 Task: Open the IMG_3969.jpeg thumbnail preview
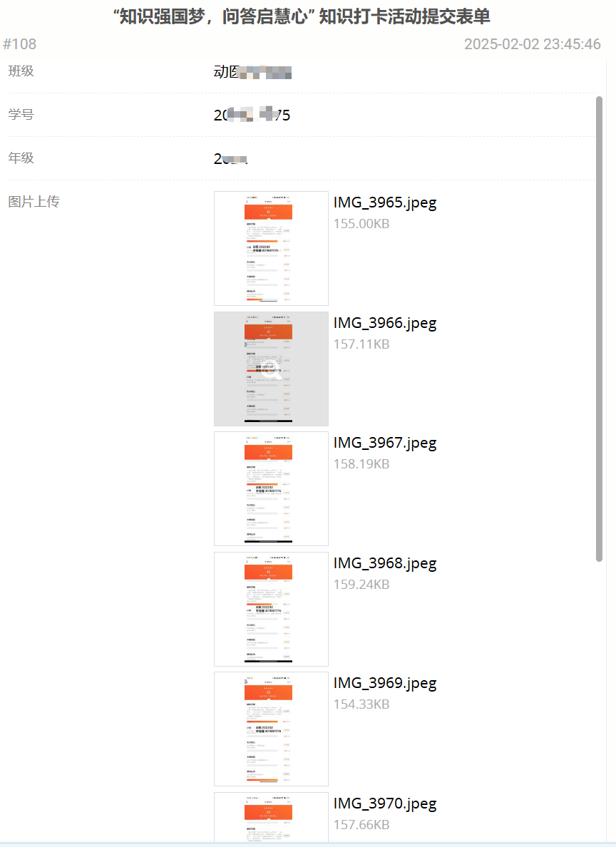[271, 729]
